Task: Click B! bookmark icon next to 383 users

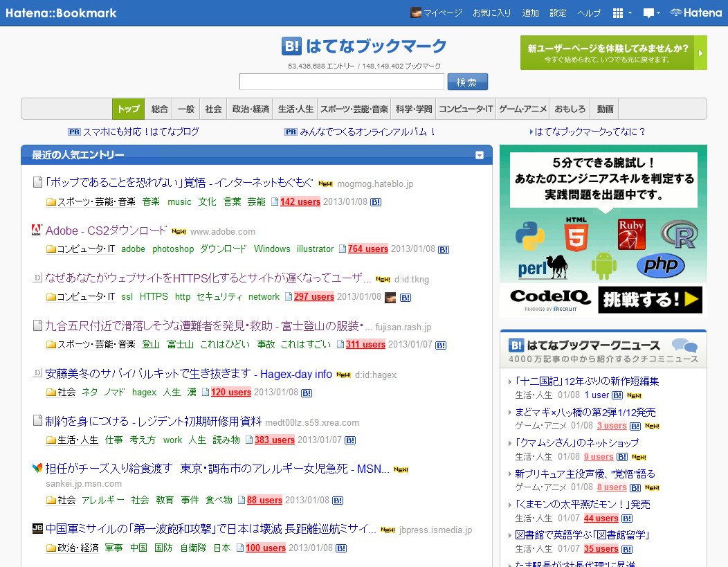Action: (350, 440)
